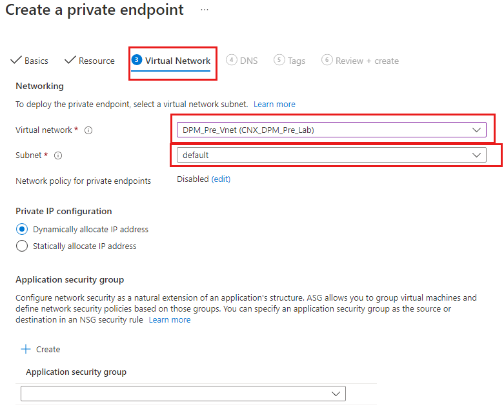This screenshot has width=504, height=420.
Task: Click the Virtual network info icon
Action: tap(88, 130)
